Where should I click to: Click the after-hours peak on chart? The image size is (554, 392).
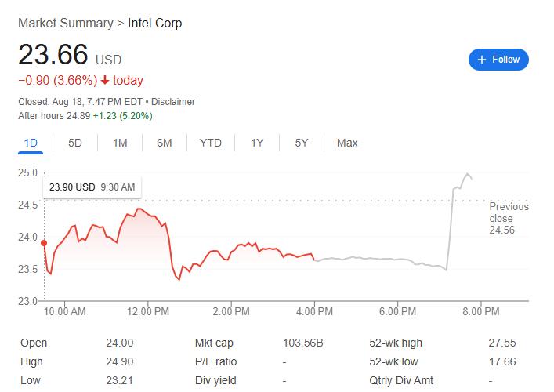coord(468,174)
